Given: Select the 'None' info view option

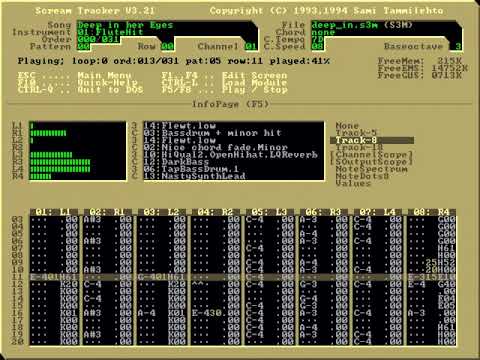Looking at the screenshot, I should pos(347,126).
